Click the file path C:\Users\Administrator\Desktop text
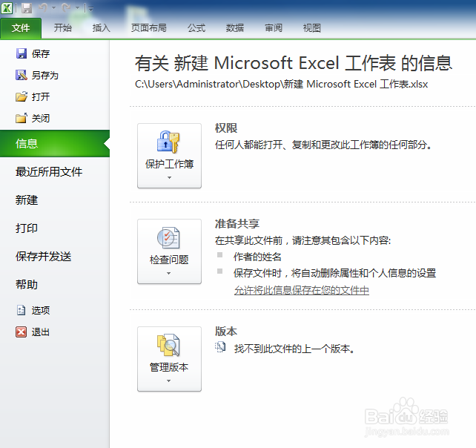This screenshot has height=448, width=476. 282,84
